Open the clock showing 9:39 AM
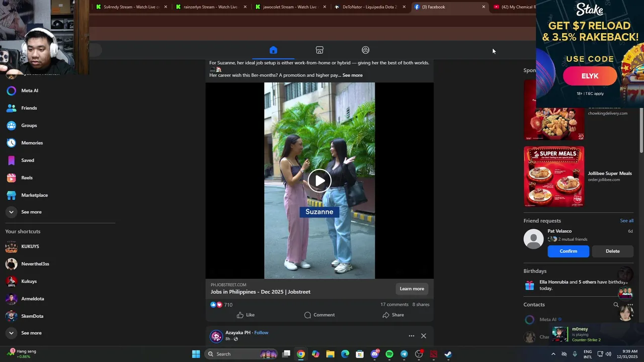This screenshot has height=362, width=644. 630,354
